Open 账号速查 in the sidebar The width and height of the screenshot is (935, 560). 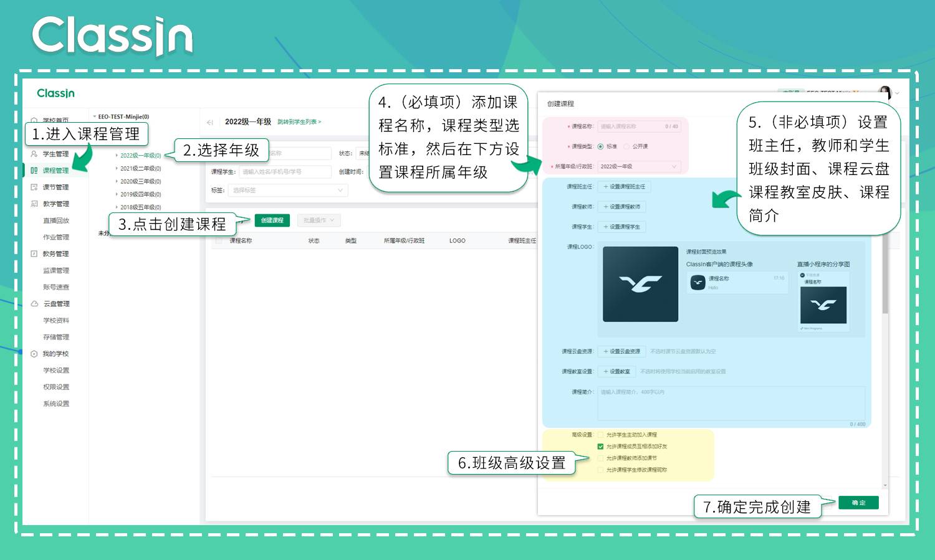pyautogui.click(x=56, y=287)
